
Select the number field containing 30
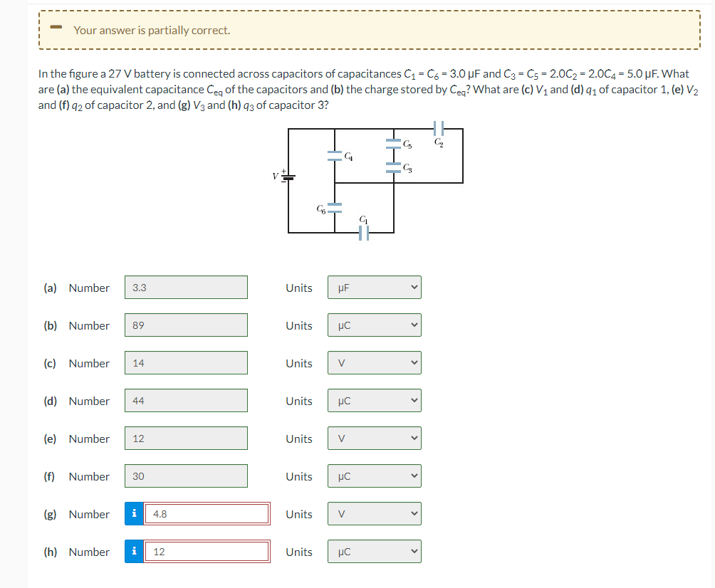point(186,476)
